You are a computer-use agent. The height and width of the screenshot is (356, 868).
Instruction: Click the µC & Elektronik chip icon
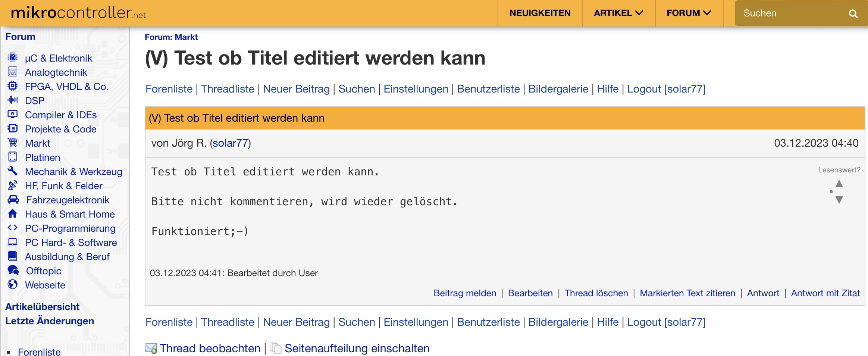(13, 57)
